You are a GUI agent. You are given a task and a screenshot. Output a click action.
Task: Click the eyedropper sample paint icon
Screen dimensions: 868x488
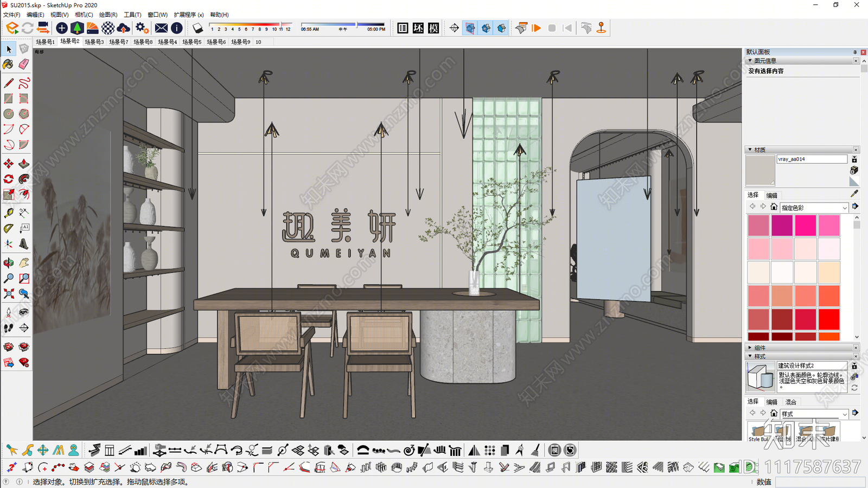854,193
